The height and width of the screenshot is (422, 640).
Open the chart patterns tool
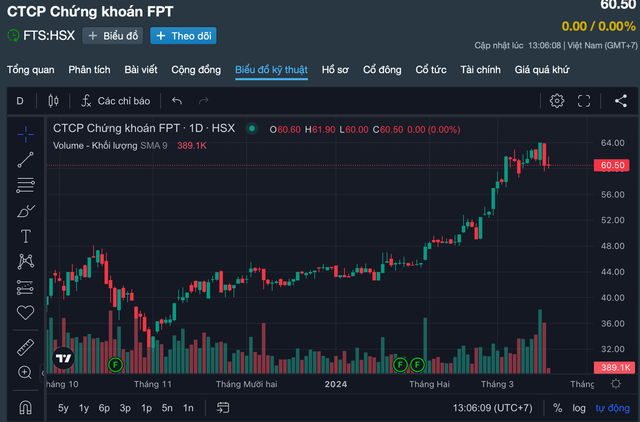click(26, 262)
